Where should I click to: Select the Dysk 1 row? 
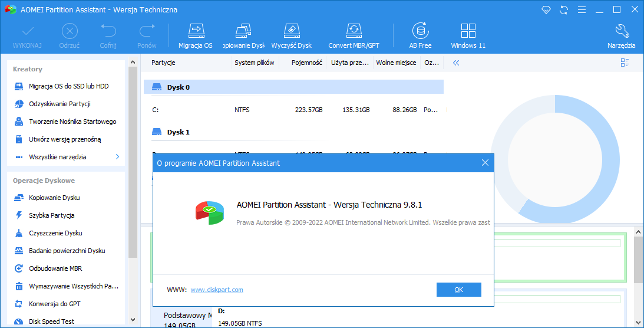click(x=293, y=132)
